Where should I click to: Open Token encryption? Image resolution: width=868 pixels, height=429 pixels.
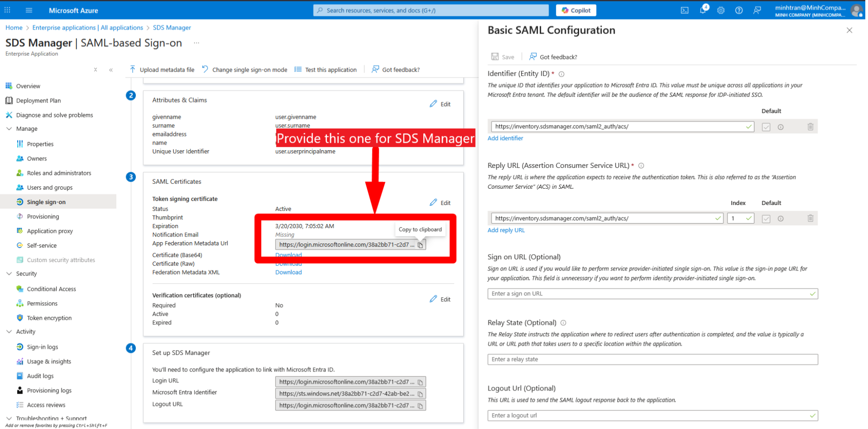(x=49, y=318)
